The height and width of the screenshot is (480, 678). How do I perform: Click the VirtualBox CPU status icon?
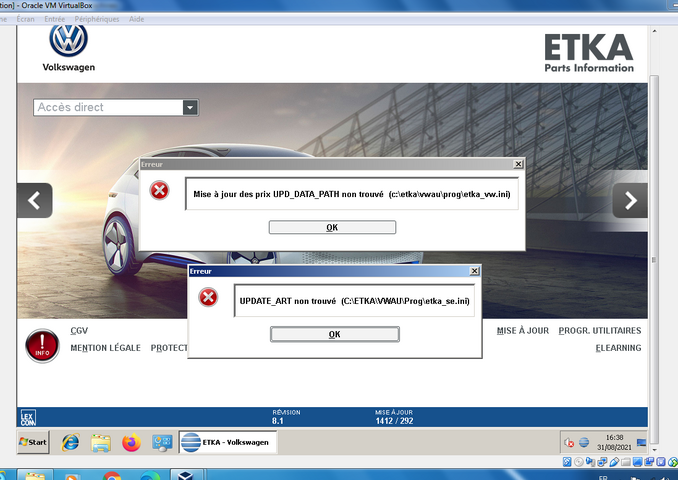(661, 462)
